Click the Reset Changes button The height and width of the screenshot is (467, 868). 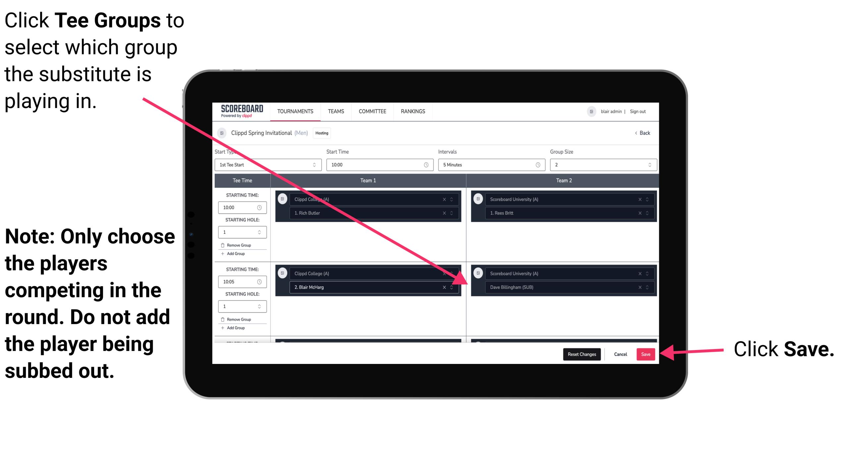pyautogui.click(x=580, y=353)
